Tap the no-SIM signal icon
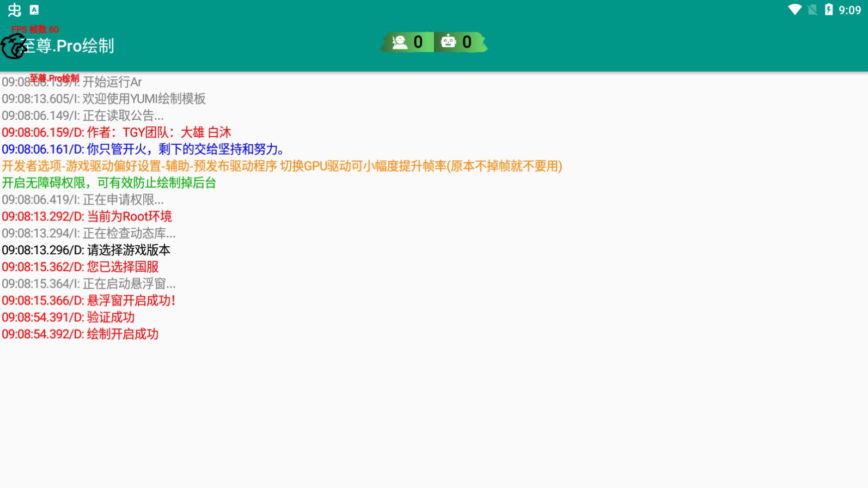 [x=812, y=10]
